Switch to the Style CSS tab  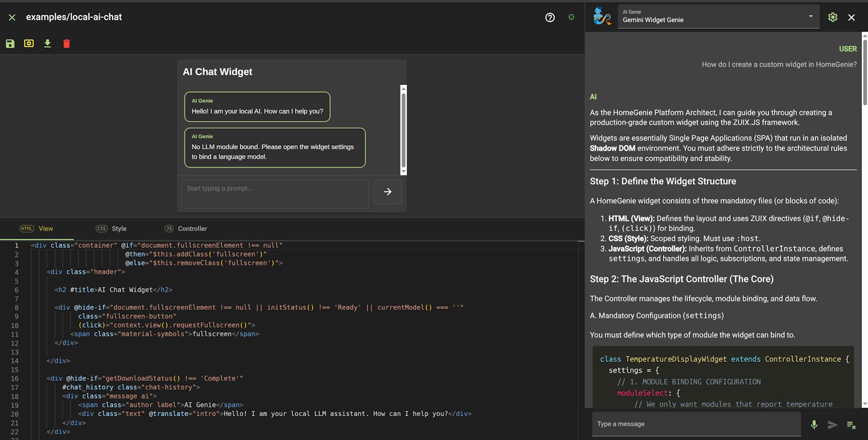pos(111,228)
